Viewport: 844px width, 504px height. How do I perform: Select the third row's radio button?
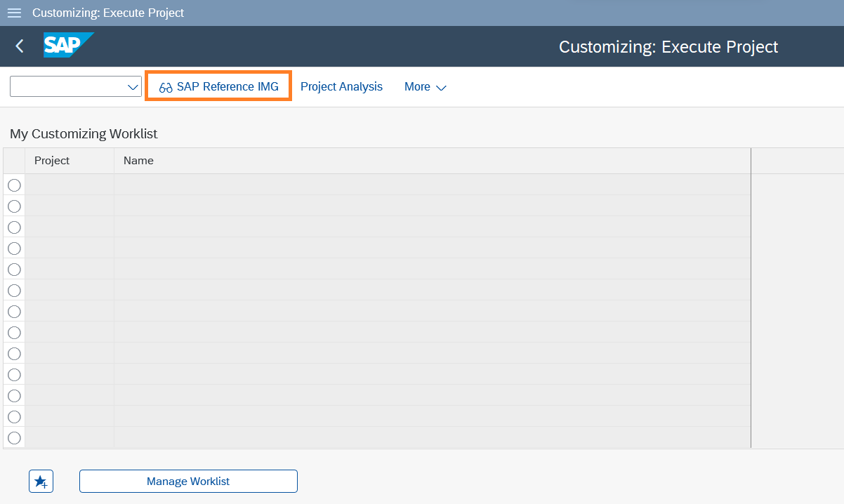[14, 227]
